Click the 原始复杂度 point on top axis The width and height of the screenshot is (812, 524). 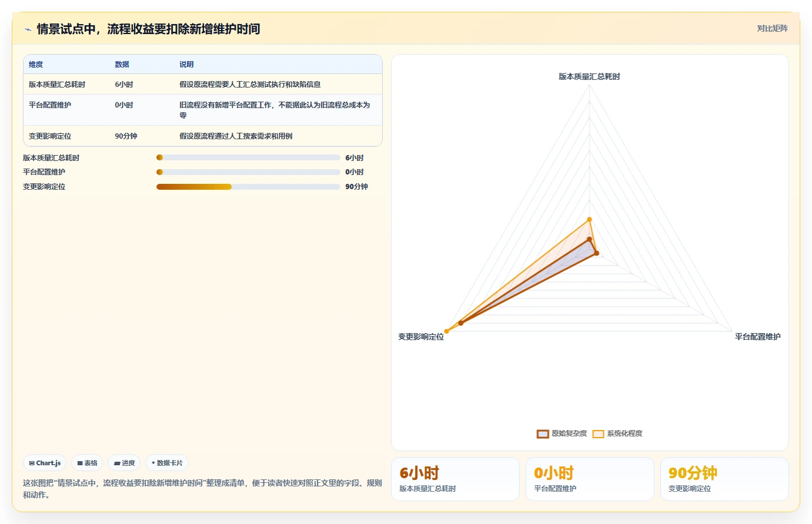point(589,240)
